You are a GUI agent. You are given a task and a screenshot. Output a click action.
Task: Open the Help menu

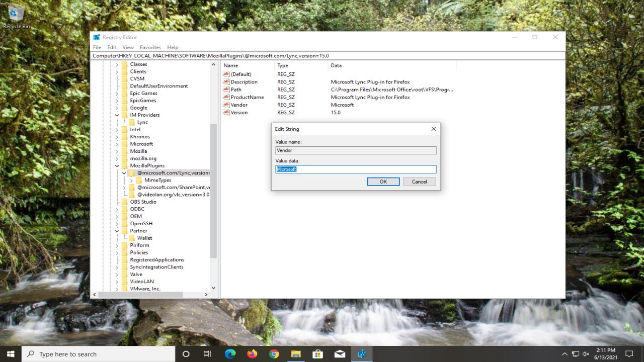click(173, 47)
